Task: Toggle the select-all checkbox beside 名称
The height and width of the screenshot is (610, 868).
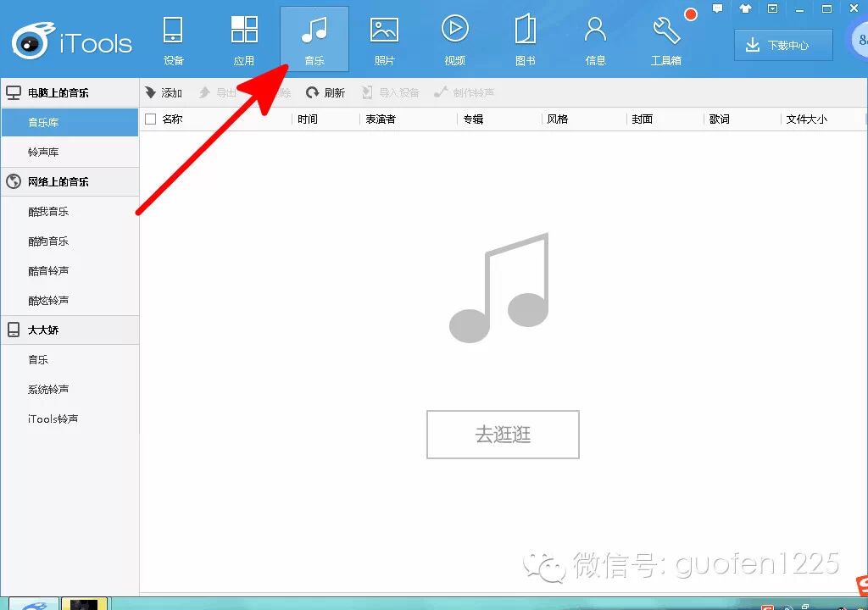Action: 151,119
